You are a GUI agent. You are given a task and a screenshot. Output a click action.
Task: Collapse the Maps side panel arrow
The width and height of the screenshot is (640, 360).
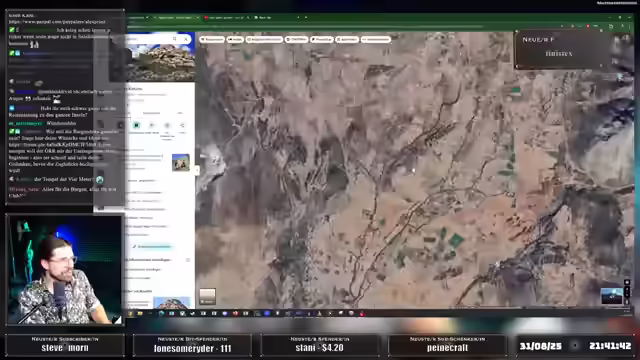tap(197, 170)
